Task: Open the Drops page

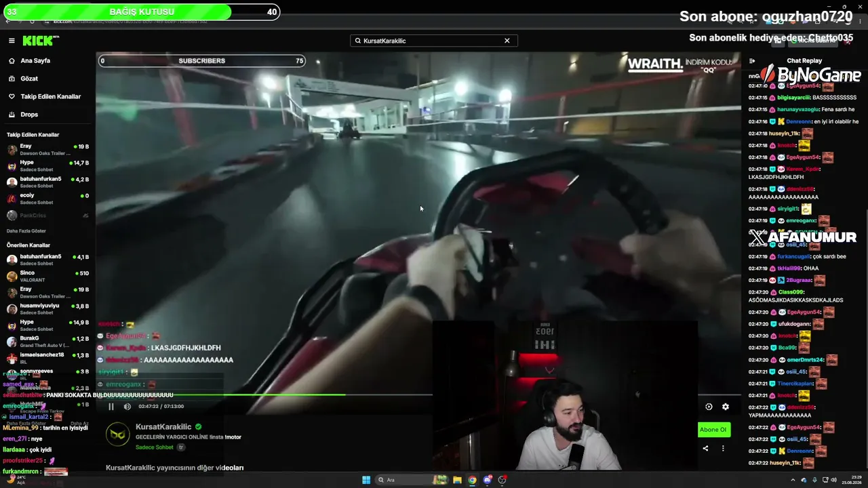Action: (29, 115)
